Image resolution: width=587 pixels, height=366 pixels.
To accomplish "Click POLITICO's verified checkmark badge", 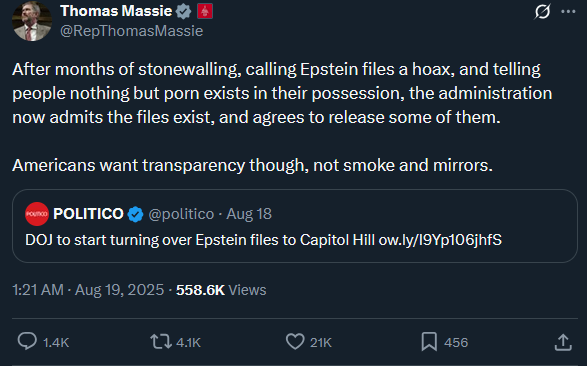I will [x=135, y=214].
